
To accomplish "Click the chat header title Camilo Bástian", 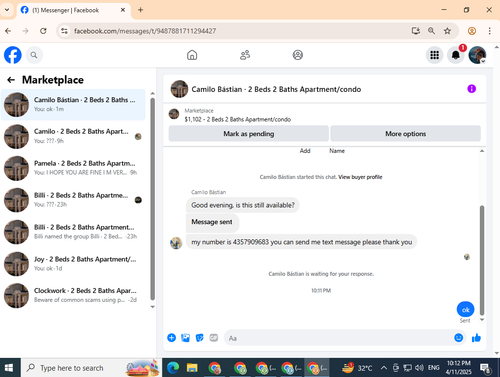I will click(x=276, y=89).
